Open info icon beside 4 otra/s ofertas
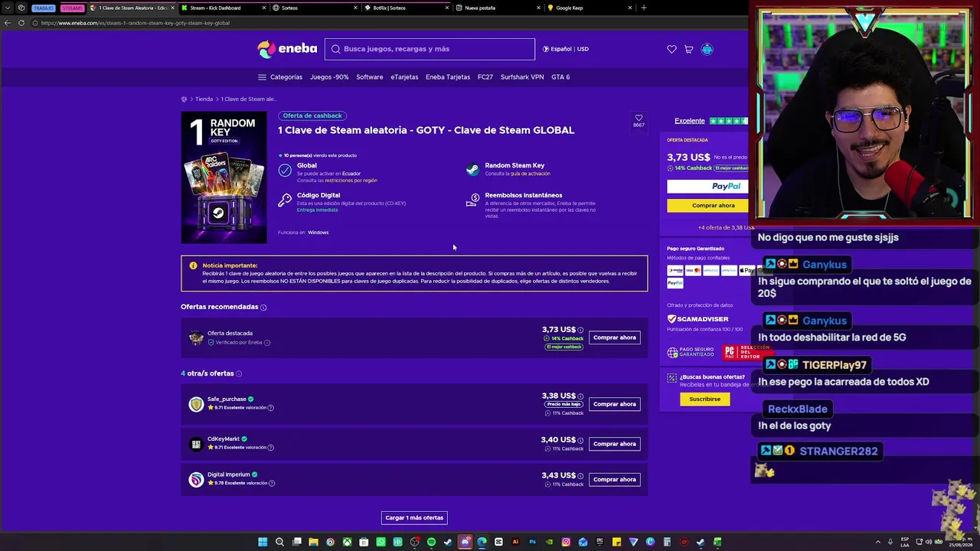The width and height of the screenshot is (980, 551). [x=239, y=373]
